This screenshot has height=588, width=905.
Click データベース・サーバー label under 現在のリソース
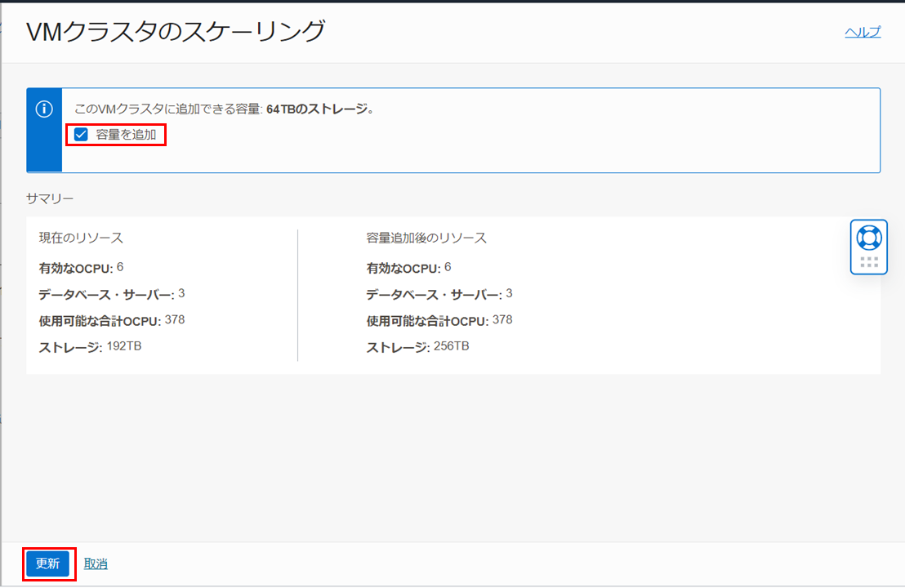[x=105, y=294]
